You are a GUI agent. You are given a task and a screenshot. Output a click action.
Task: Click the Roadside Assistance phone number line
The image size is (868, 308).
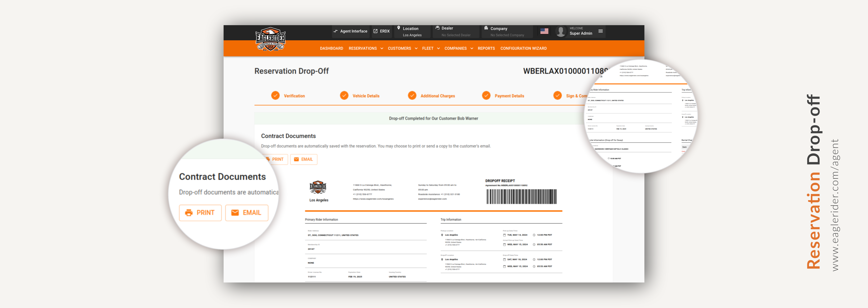coord(439,194)
